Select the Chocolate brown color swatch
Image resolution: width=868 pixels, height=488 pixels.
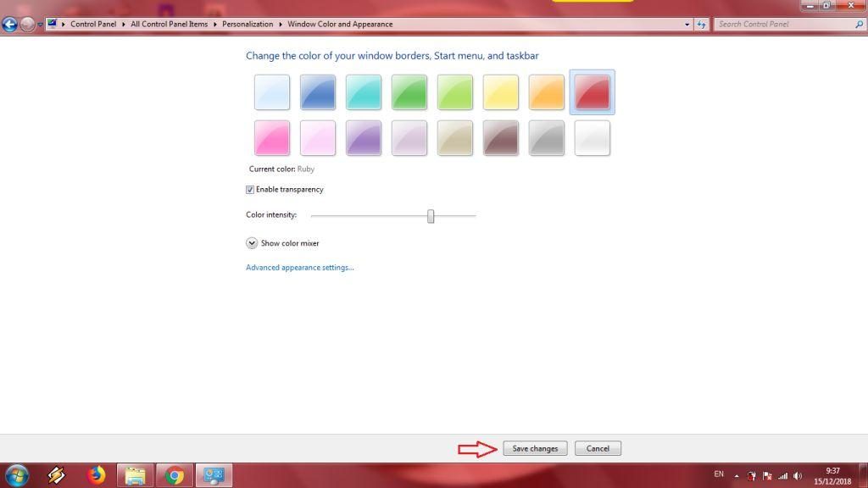pos(500,138)
